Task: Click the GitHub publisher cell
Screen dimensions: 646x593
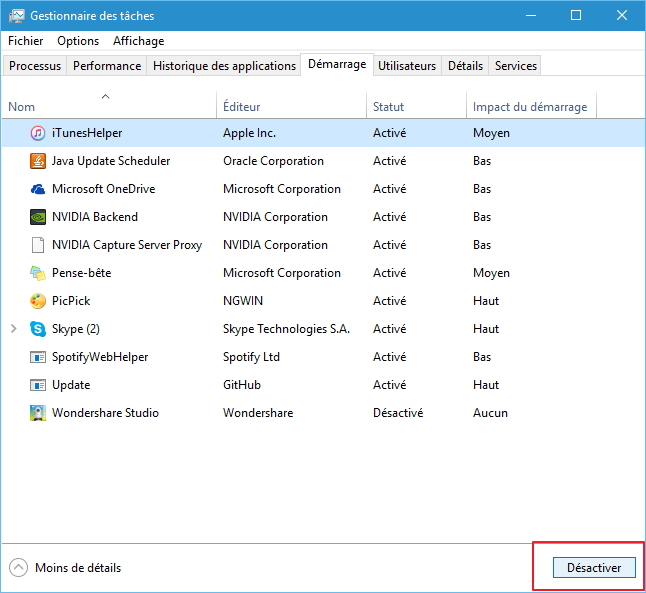Action: point(242,385)
